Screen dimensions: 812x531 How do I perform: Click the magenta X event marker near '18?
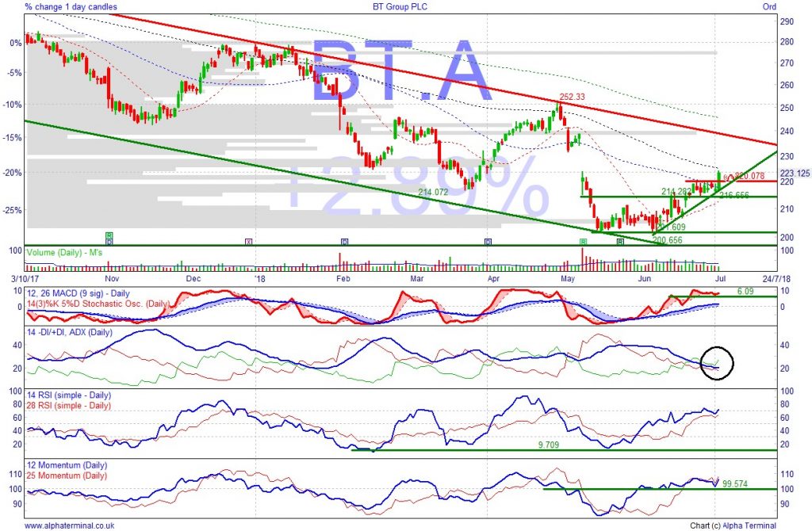pos(248,242)
